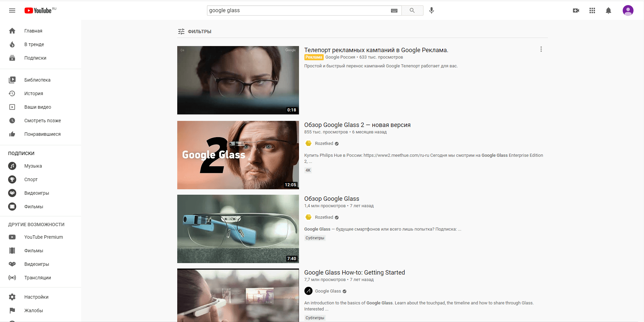Click the Rozetked avatar for 12:05 video
Viewport: 644px width, 322px height.
click(308, 144)
